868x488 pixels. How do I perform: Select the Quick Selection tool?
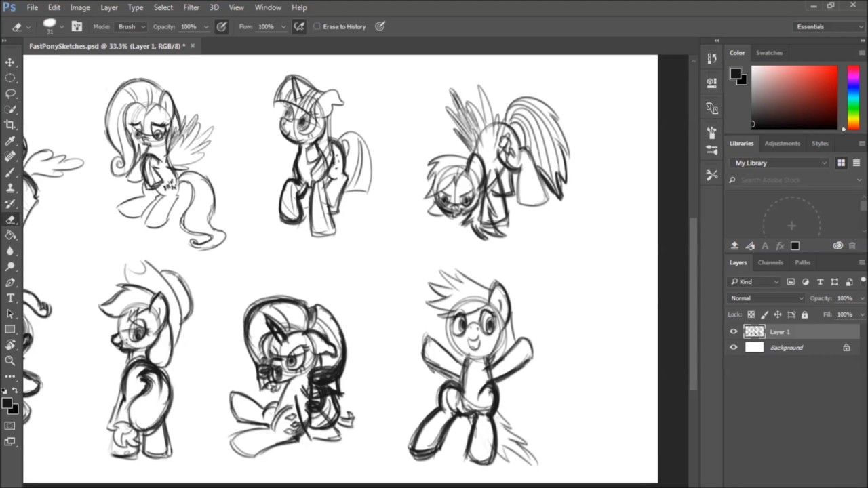pyautogui.click(x=10, y=109)
